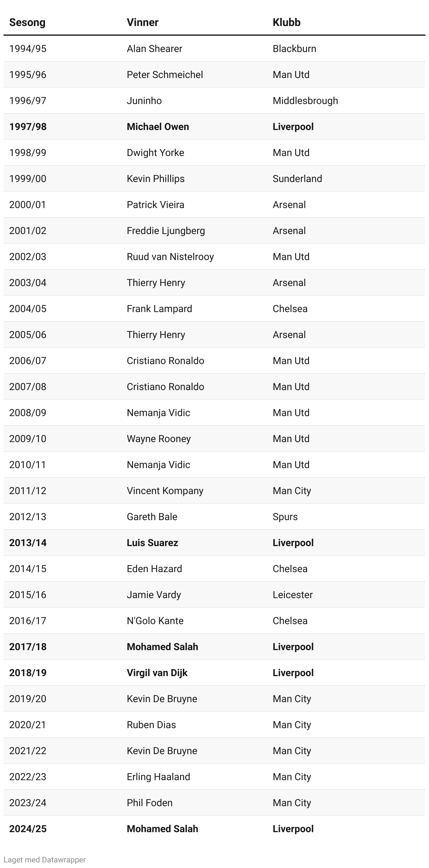429x868 pixels.
Task: Select Ruud van Nistelrooy in the table
Action: click(x=170, y=257)
